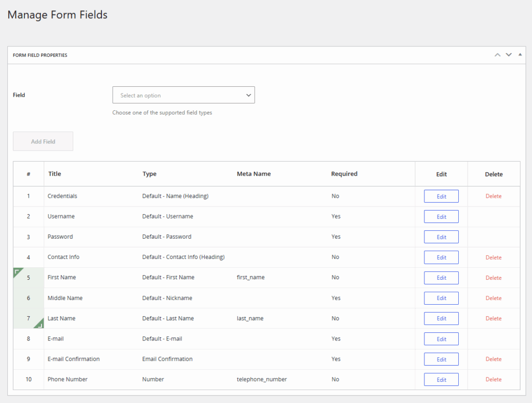Click the Credentials title cell
The height and width of the screenshot is (403, 532).
[62, 196]
